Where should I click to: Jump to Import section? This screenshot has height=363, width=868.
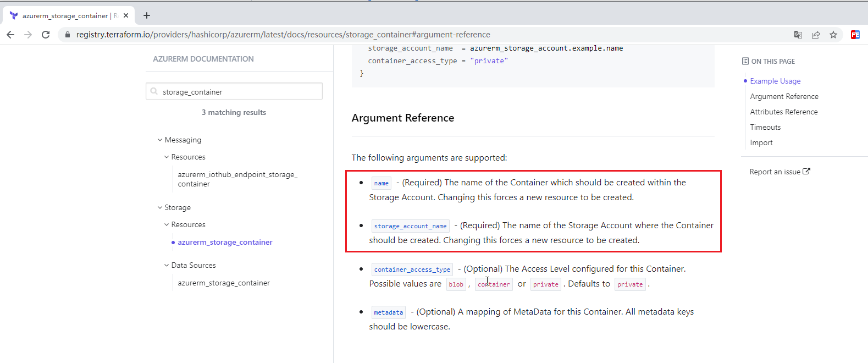pos(761,142)
